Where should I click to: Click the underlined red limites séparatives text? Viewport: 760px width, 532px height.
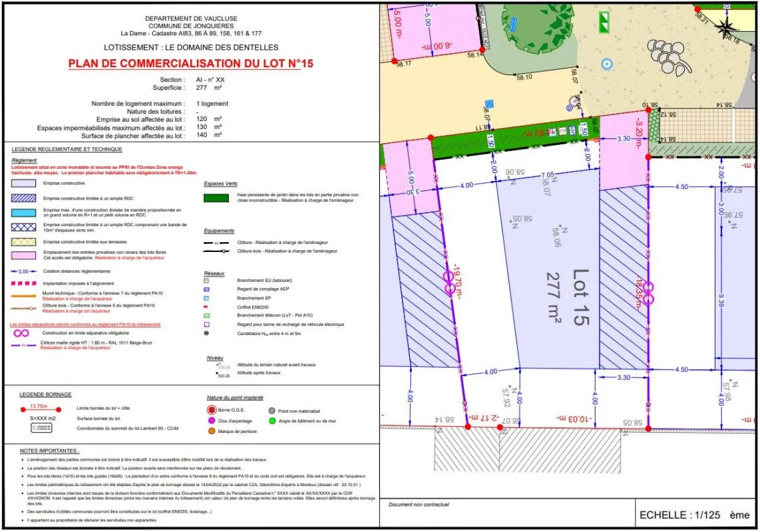[85, 324]
